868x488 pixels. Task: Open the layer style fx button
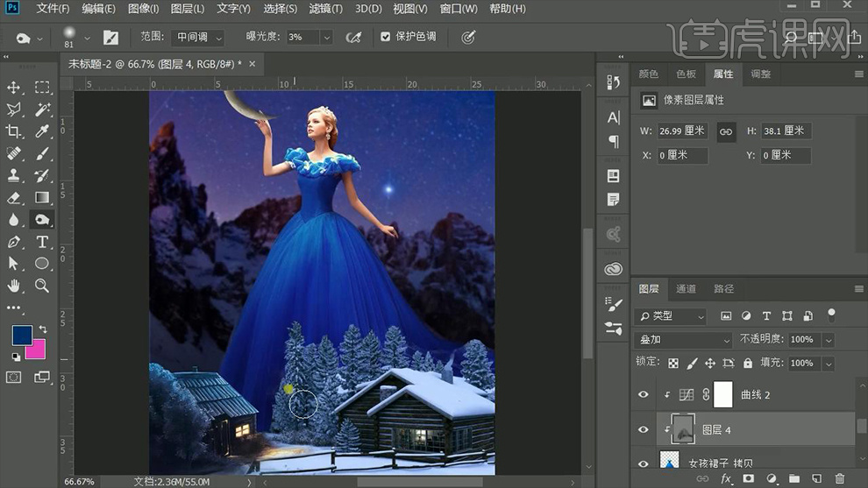coord(726,479)
